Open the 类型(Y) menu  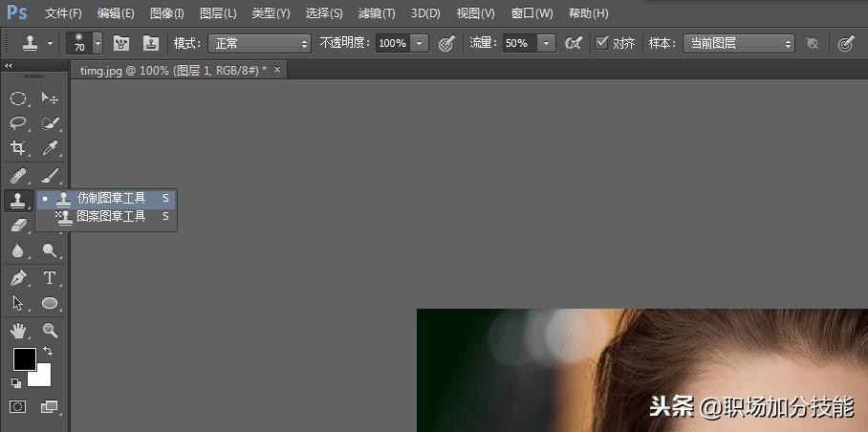click(x=271, y=13)
